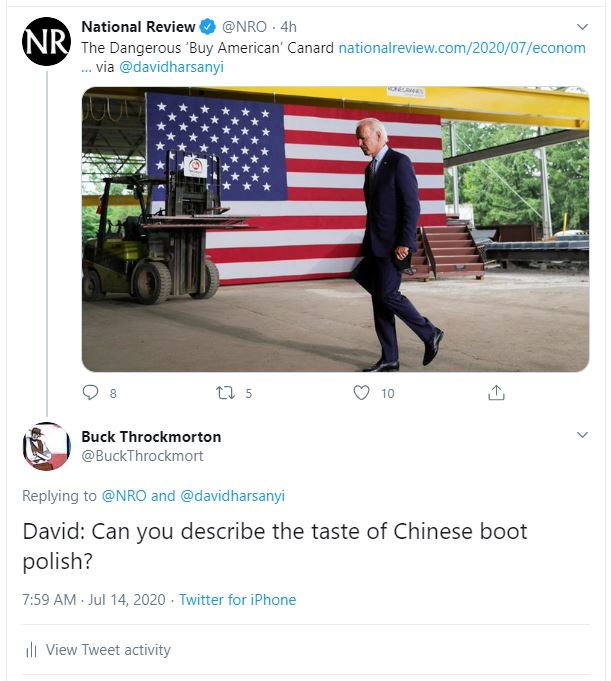The height and width of the screenshot is (681, 611).
Task: Open the flag photo in the tweet
Action: (335, 229)
